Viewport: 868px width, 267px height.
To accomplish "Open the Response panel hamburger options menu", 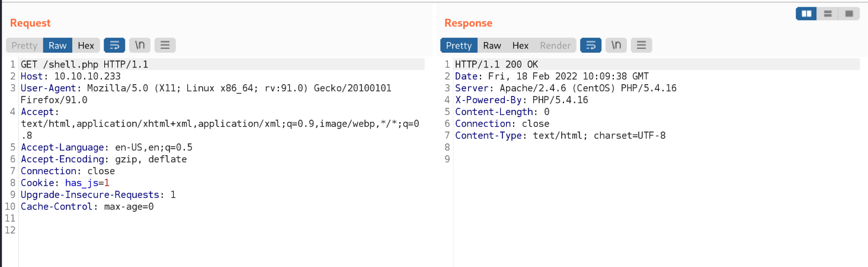I will (x=641, y=45).
